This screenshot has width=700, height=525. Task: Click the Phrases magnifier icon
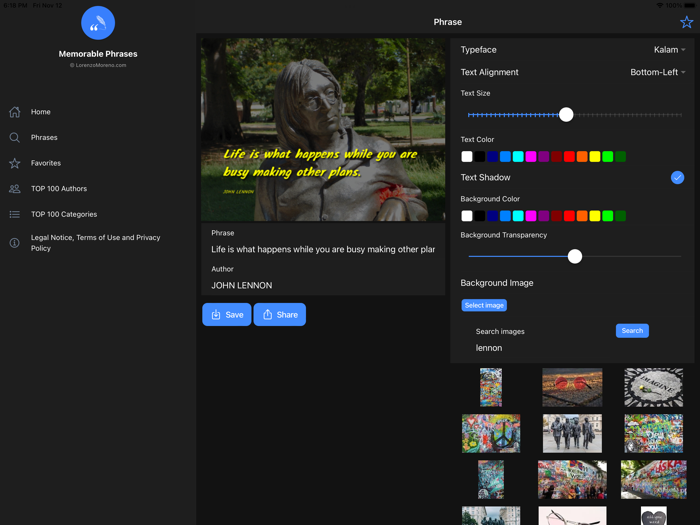tap(15, 138)
